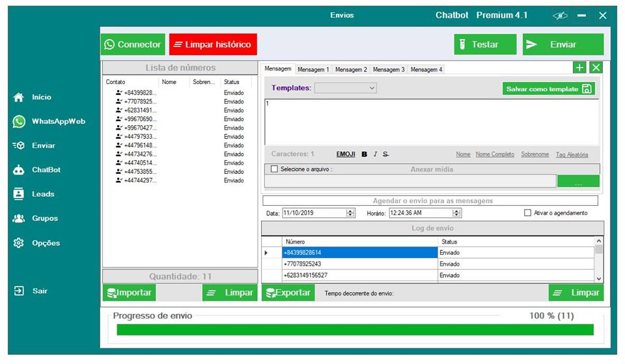The height and width of the screenshot is (364, 625).
Task: Insert the Sobrenome tag link
Action: tap(535, 154)
